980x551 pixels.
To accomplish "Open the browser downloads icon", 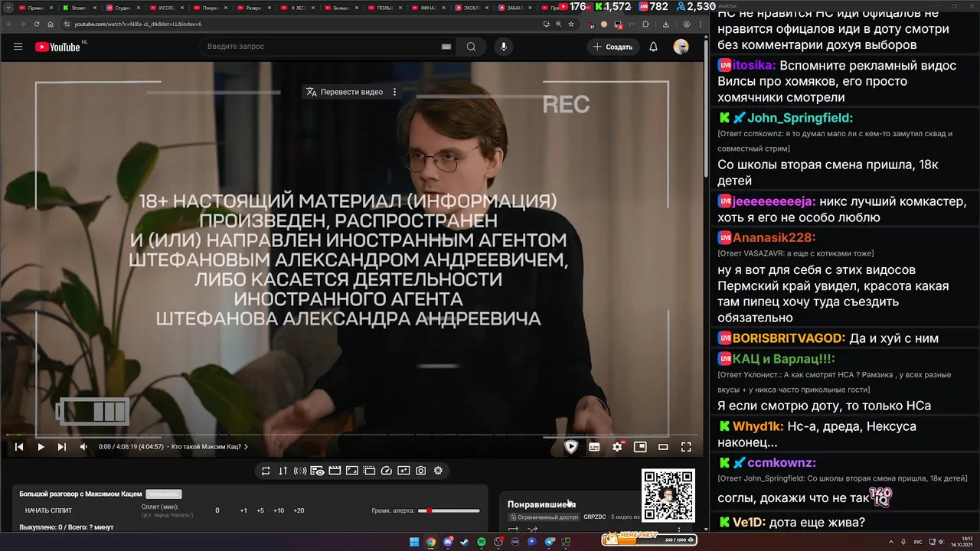I will (666, 24).
